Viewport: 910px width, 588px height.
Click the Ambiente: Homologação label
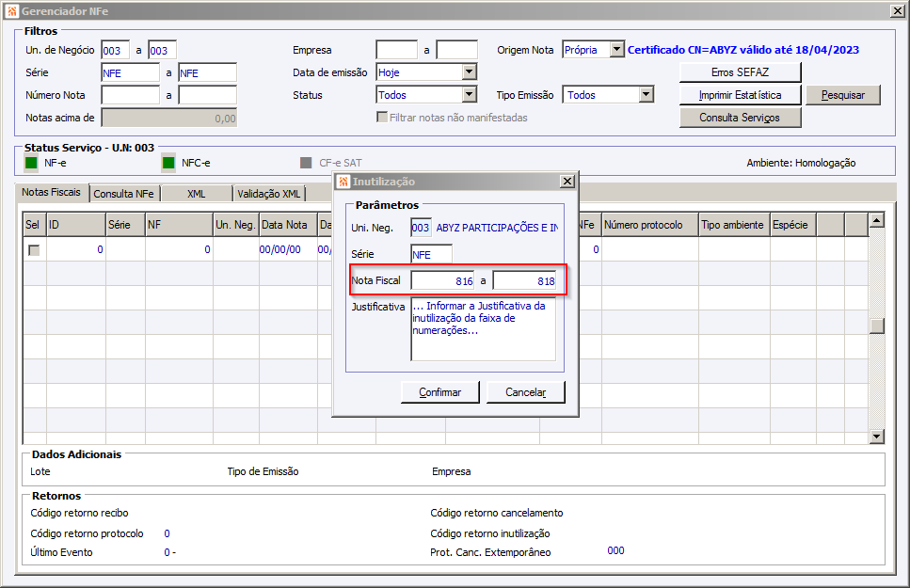coord(801,163)
